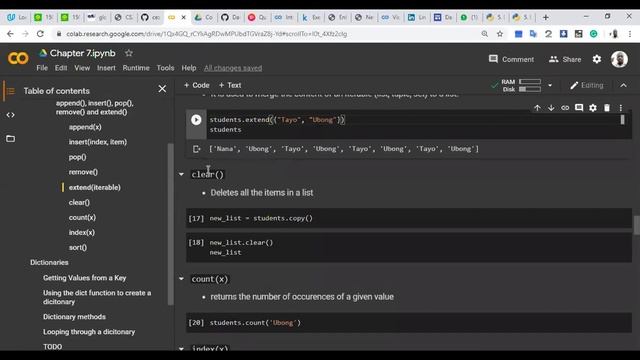Screen dimensions: 640x360
Task: Open the Chrome three-dot menu
Action: 630,34
